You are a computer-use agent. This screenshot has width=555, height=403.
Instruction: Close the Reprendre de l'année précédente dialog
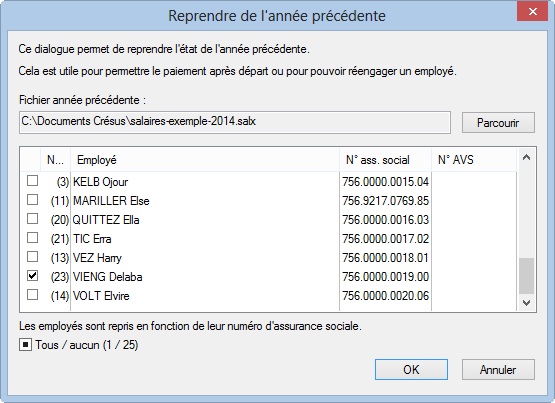pyautogui.click(x=532, y=11)
